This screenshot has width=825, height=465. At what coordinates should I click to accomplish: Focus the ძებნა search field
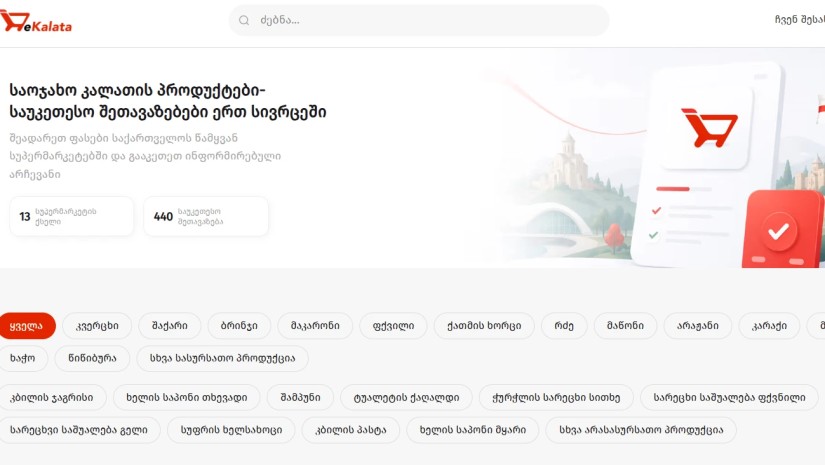[419, 21]
